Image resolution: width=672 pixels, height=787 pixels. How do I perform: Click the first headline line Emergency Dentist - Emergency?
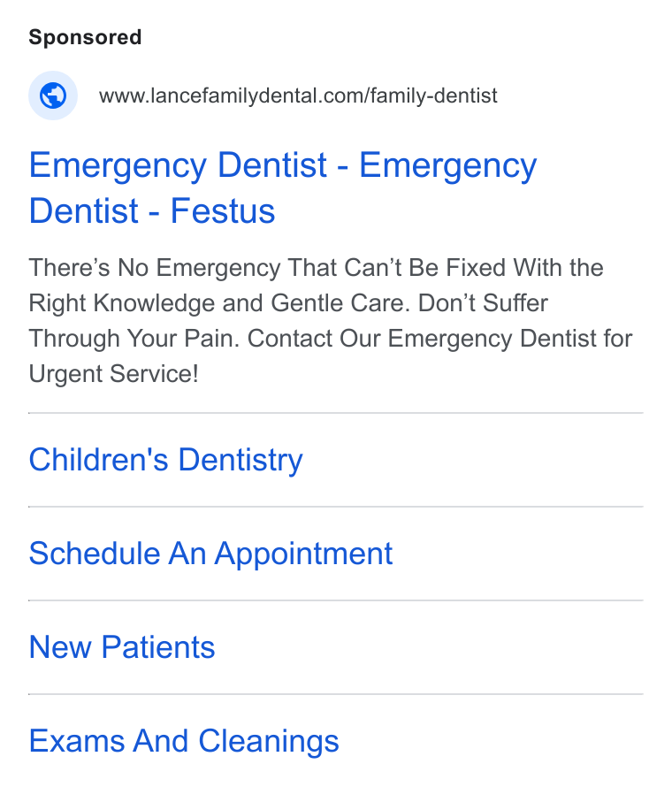pyautogui.click(x=283, y=165)
